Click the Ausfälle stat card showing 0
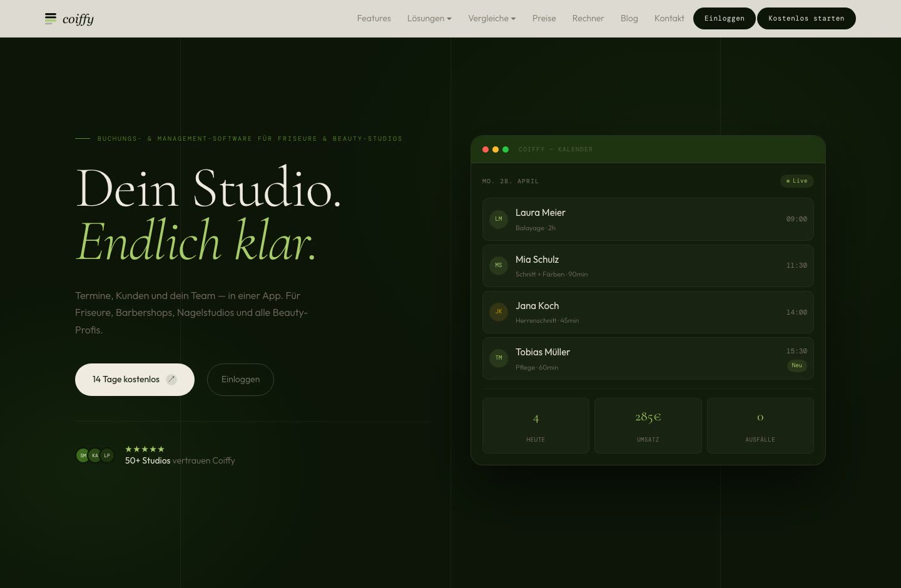This screenshot has height=588, width=901. (x=760, y=425)
